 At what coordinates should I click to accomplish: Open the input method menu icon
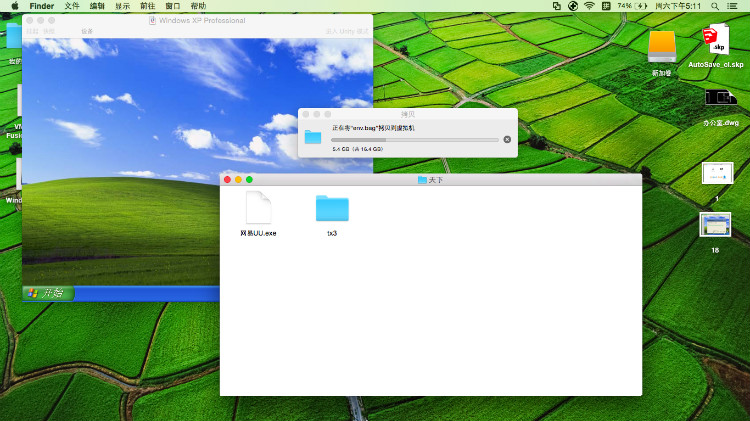pos(606,6)
